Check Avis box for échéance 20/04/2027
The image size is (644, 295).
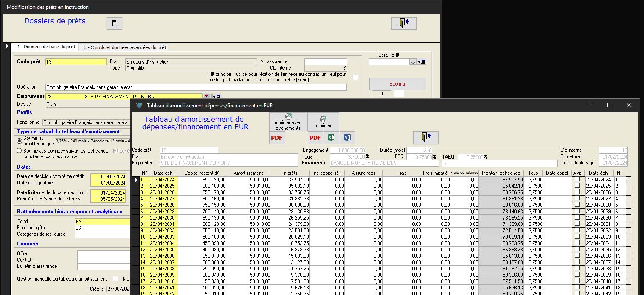(x=577, y=198)
